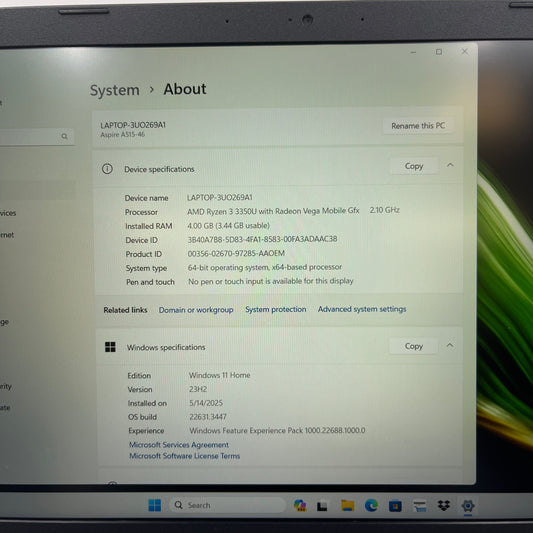Viewport: 533px width, 533px height.
Task: Copy the Device specifications
Action: tap(414, 166)
